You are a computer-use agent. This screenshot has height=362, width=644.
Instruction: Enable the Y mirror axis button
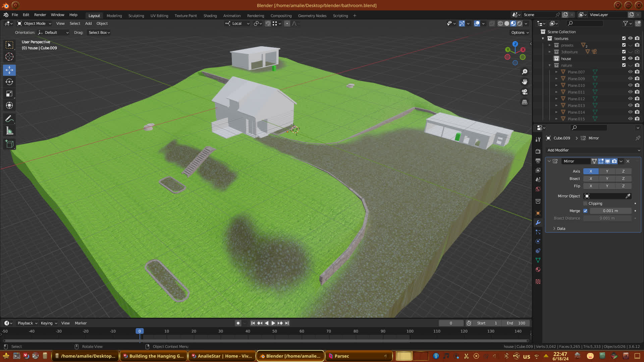point(607,171)
